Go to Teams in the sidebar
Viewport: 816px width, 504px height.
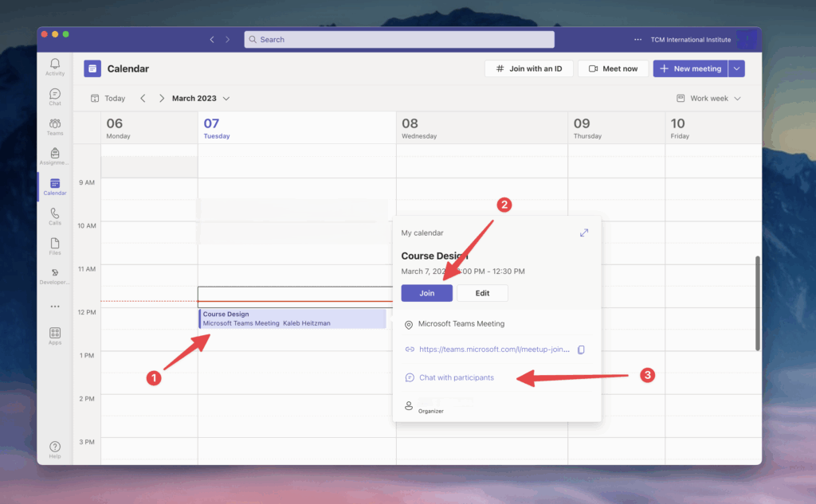pos(55,127)
